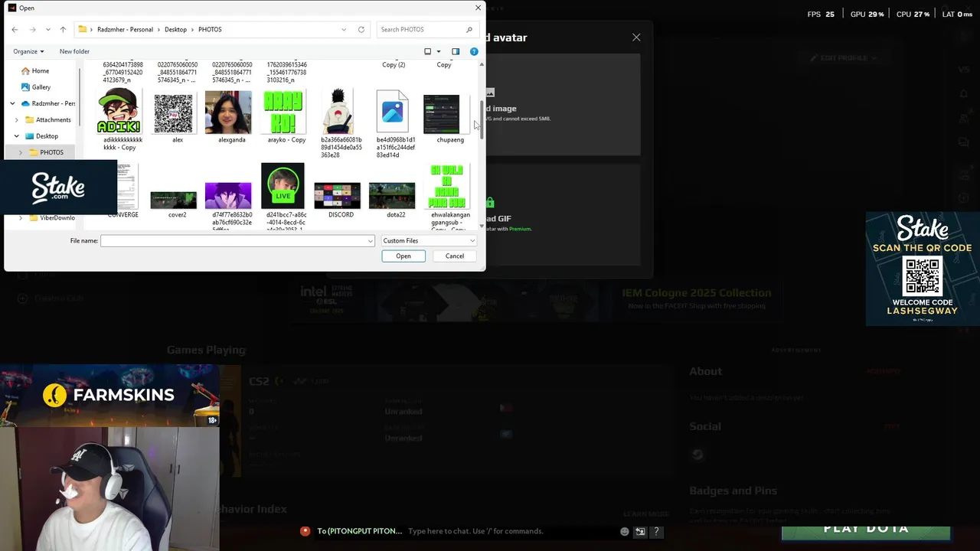This screenshot has width=980, height=551.
Task: Click Radzmher - Personal in breadcrumb
Action: pos(125,29)
